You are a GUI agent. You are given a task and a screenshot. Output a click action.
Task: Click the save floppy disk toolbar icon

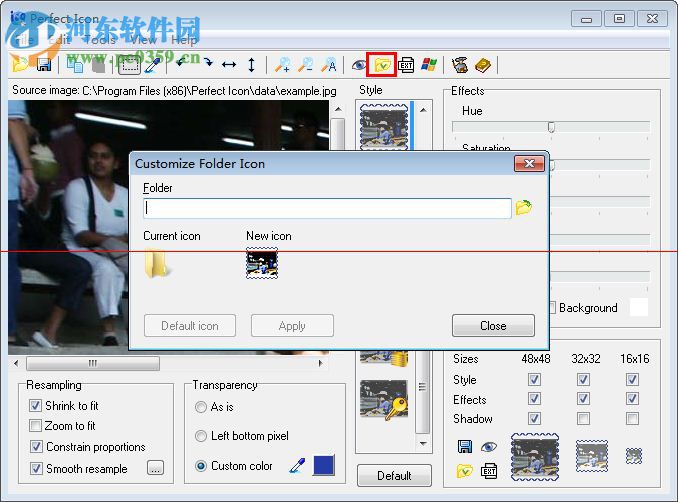click(44, 65)
